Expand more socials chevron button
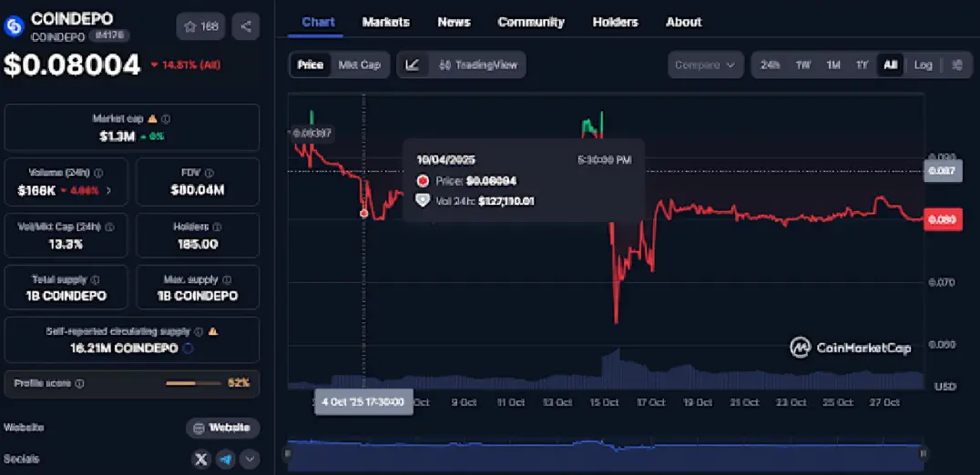Viewport: 980px width, 475px height. 250,460
